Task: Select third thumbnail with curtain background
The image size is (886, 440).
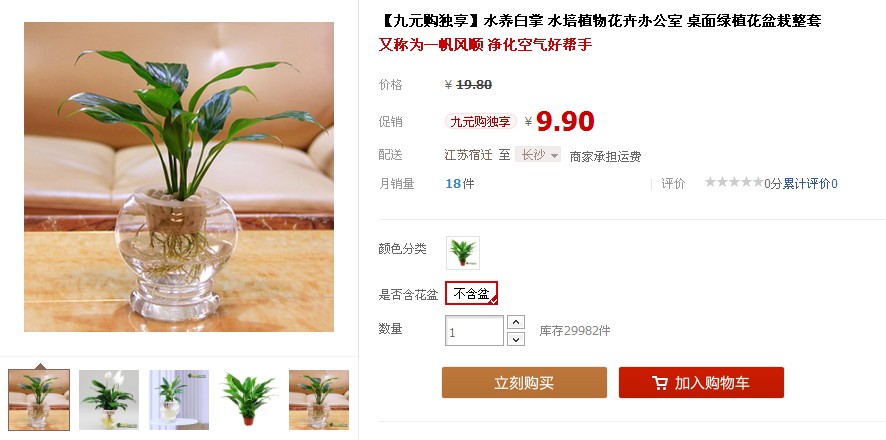Action: point(179,400)
